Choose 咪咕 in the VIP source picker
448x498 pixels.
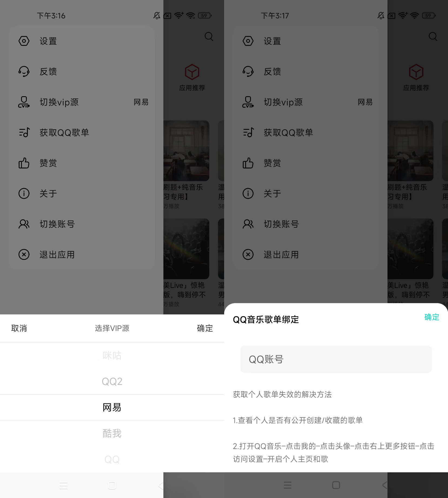pos(112,355)
